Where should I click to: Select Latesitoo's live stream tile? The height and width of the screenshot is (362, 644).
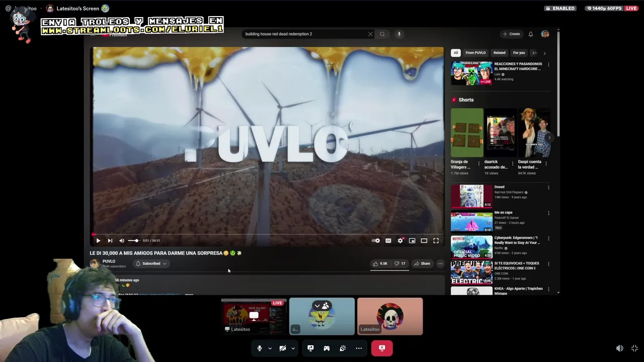pos(254,316)
